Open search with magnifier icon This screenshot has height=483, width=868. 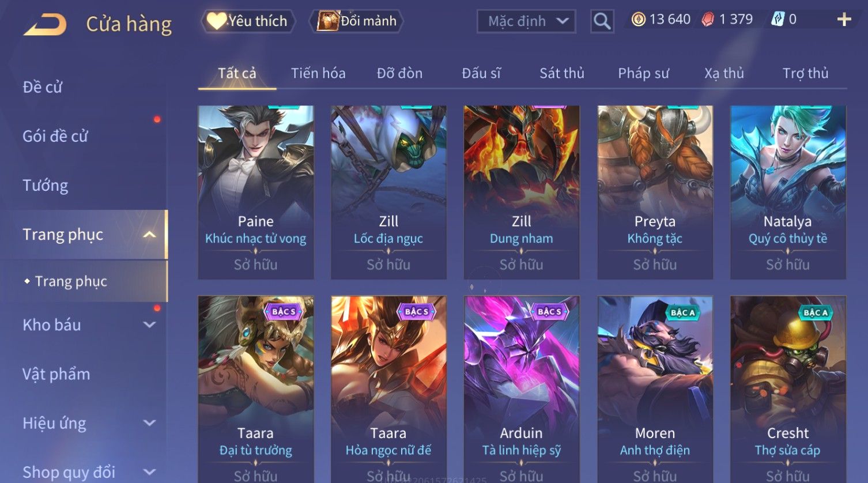click(602, 21)
